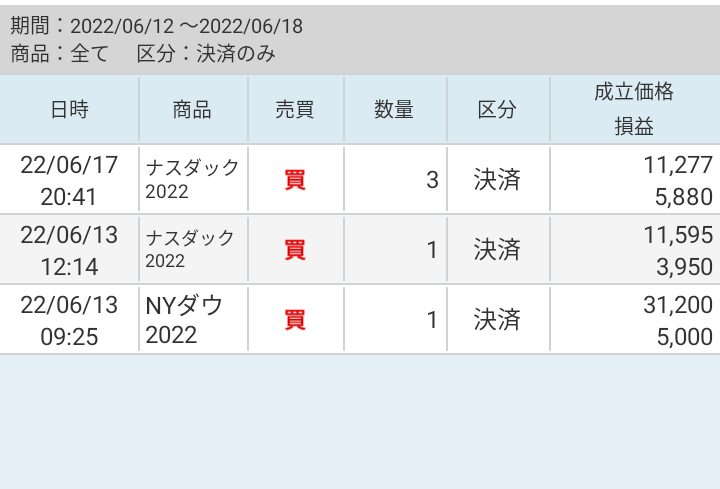
Task: Select the 区分 column header
Action: (497, 110)
